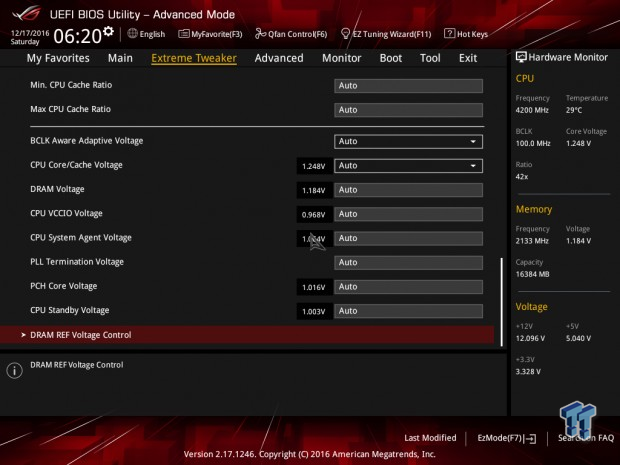Select CPU Core/Cache Voltage label

(x=76, y=165)
